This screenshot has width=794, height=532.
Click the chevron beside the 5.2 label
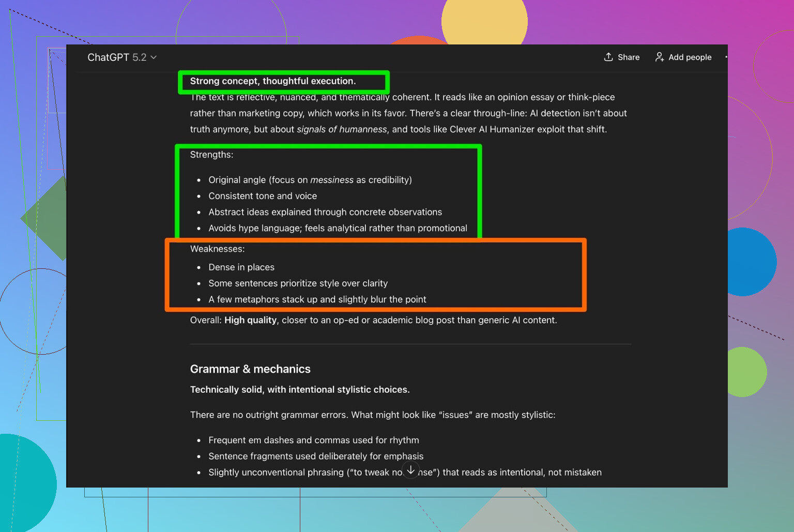154,57
